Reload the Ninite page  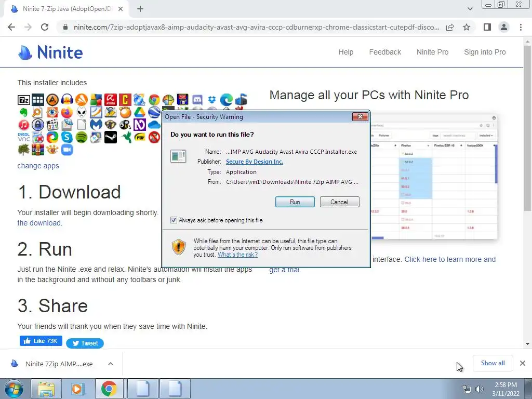click(x=45, y=27)
